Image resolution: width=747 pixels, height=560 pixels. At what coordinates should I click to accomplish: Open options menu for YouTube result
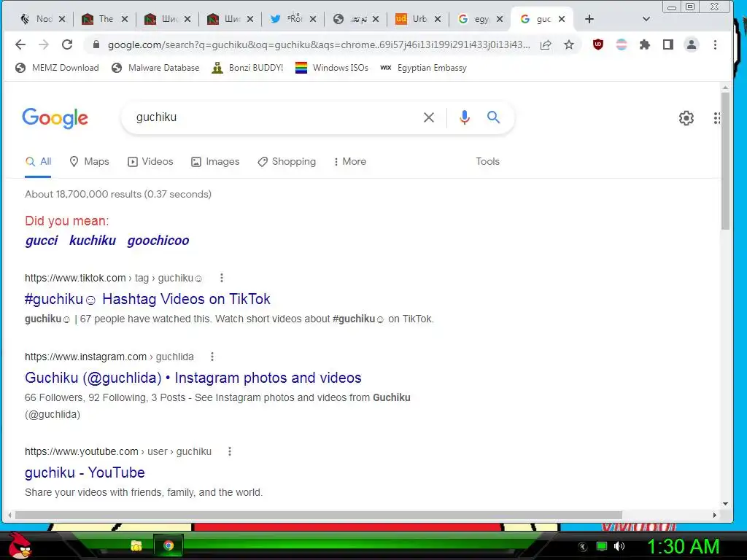point(230,451)
